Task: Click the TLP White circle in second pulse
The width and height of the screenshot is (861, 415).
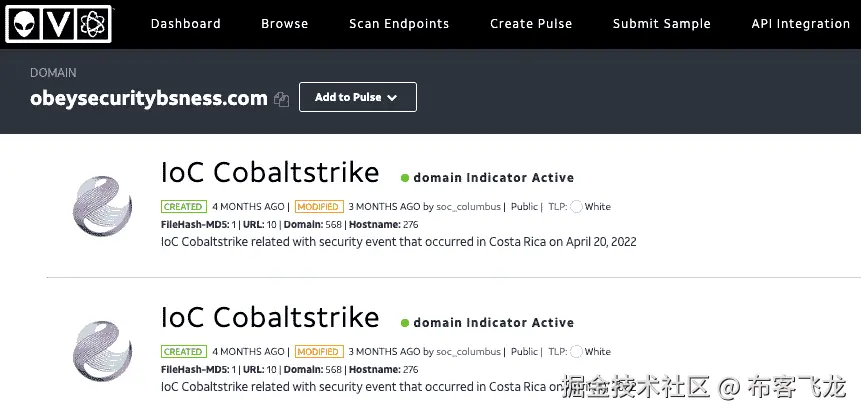Action: 576,352
